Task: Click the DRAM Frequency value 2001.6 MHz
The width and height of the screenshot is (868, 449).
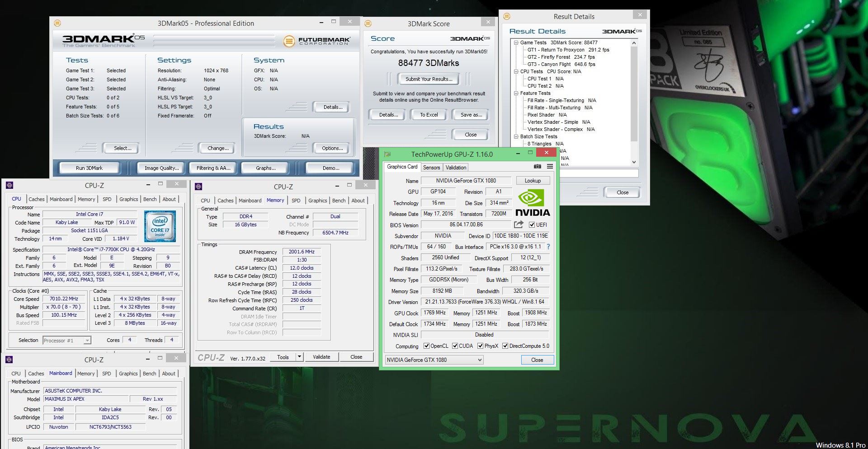Action: [302, 252]
